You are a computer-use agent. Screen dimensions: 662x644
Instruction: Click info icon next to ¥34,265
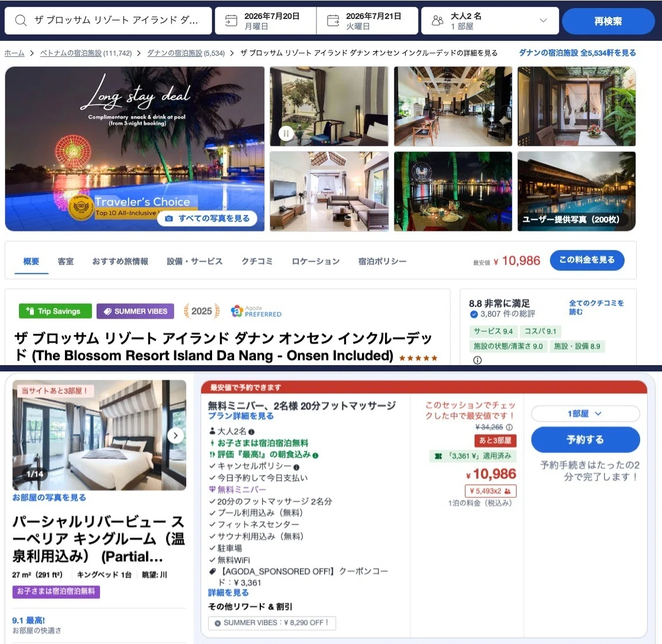(510, 427)
